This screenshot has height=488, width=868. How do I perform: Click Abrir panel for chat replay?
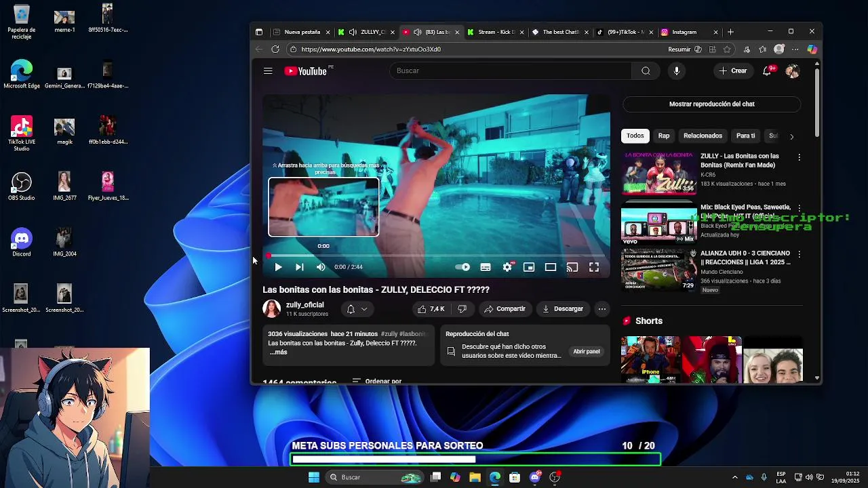586,352
